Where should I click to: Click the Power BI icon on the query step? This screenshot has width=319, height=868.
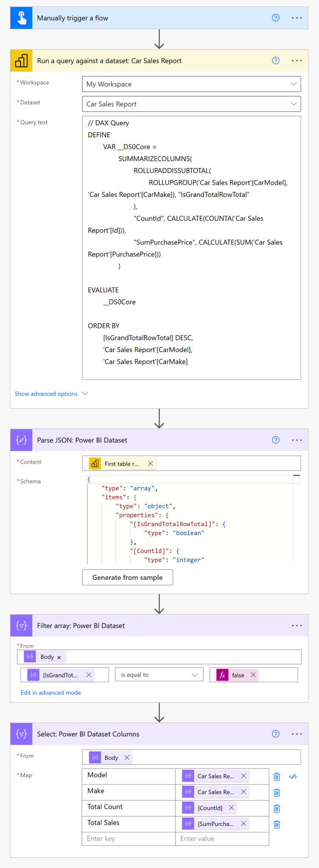pyautogui.click(x=21, y=61)
